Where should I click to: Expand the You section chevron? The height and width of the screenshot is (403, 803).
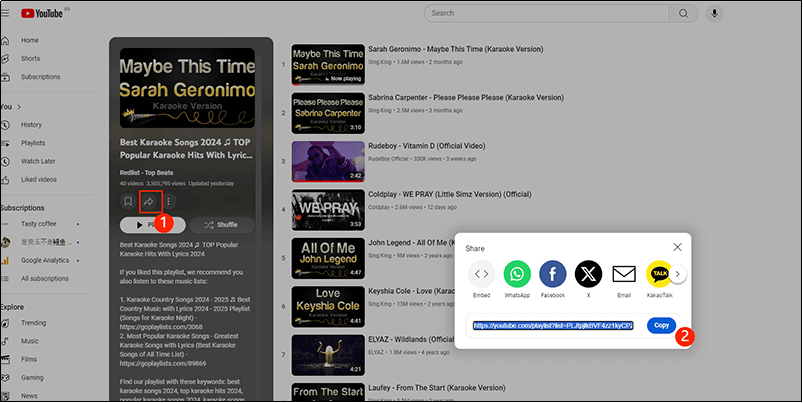pos(19,107)
